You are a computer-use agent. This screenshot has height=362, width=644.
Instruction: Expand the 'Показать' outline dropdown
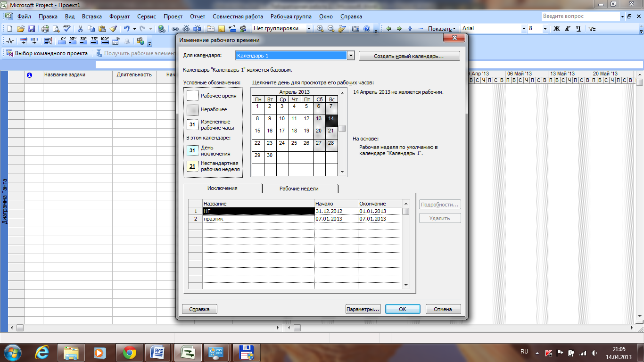click(442, 29)
